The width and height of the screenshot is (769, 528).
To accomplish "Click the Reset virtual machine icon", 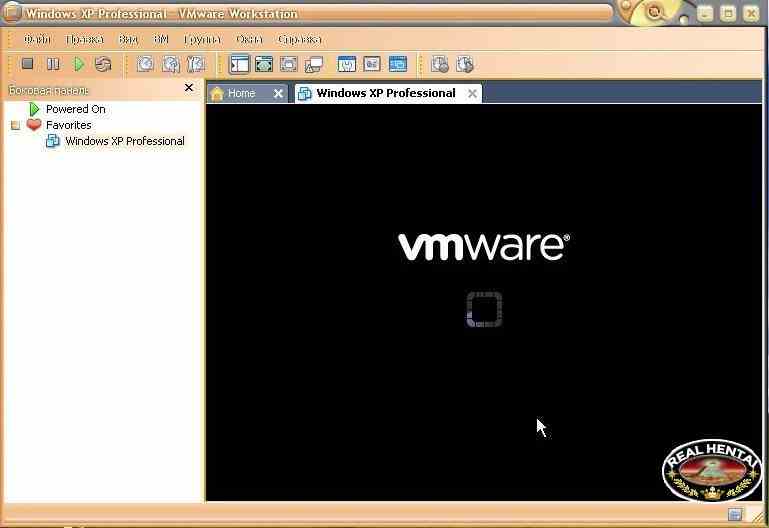I will click(103, 64).
